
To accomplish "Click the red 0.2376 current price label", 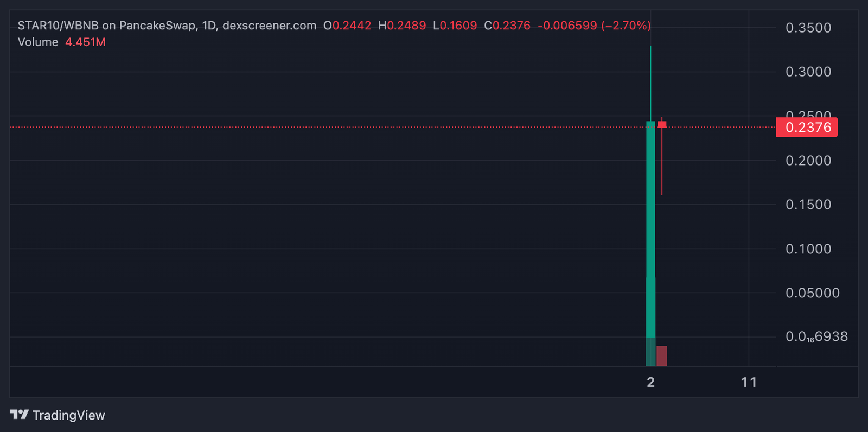I will coord(807,127).
